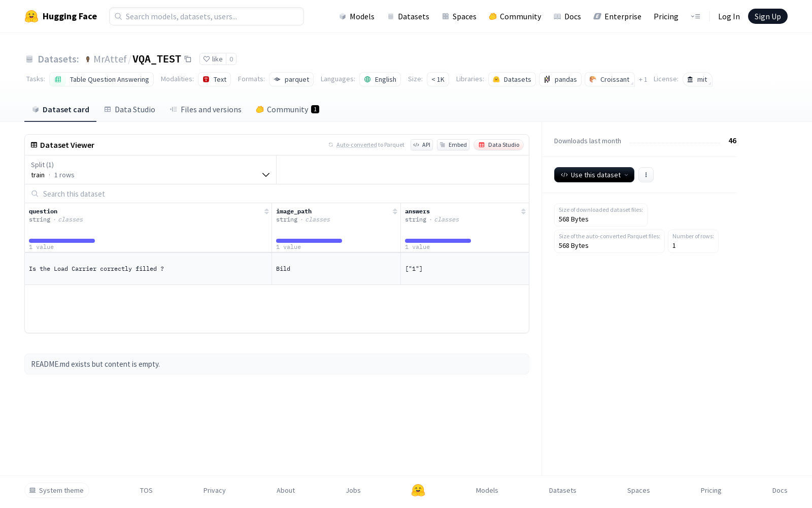
Task: Click the MrAttef user avatar
Action: [x=88, y=59]
